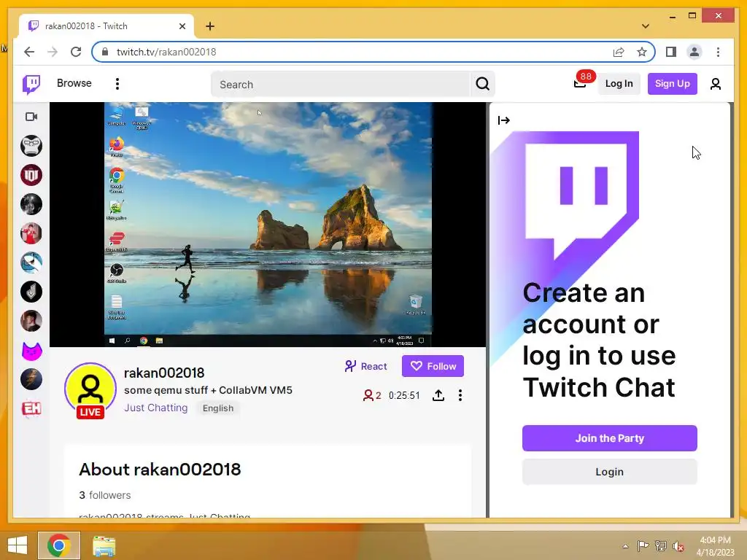Open stream more options three dots
Viewport: 747px width, 560px height.
(460, 395)
